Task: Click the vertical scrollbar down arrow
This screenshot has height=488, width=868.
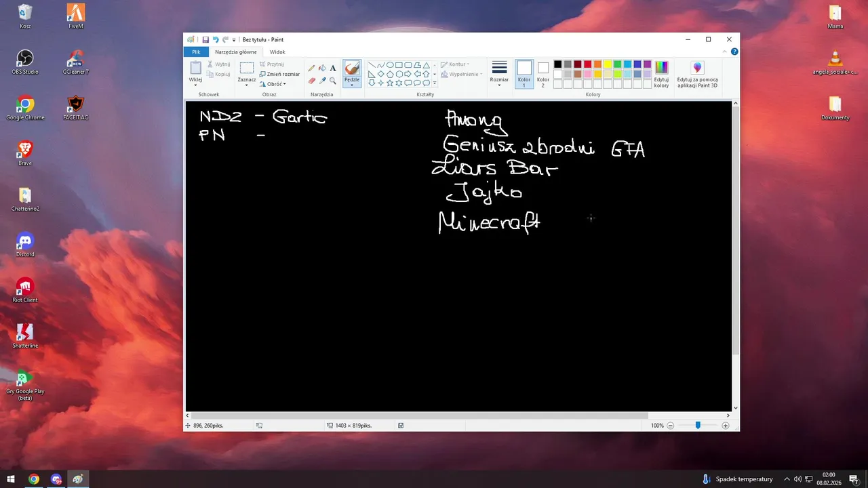Action: coord(736,408)
